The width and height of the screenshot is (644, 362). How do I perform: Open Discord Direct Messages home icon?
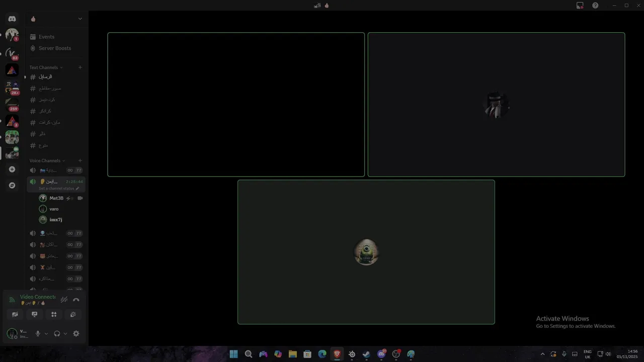pos(12,19)
